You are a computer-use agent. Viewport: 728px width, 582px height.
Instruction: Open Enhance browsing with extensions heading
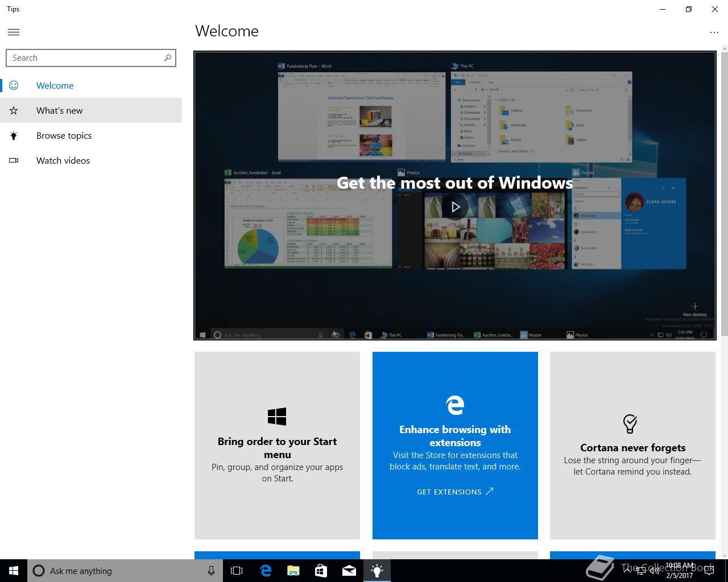(x=455, y=436)
